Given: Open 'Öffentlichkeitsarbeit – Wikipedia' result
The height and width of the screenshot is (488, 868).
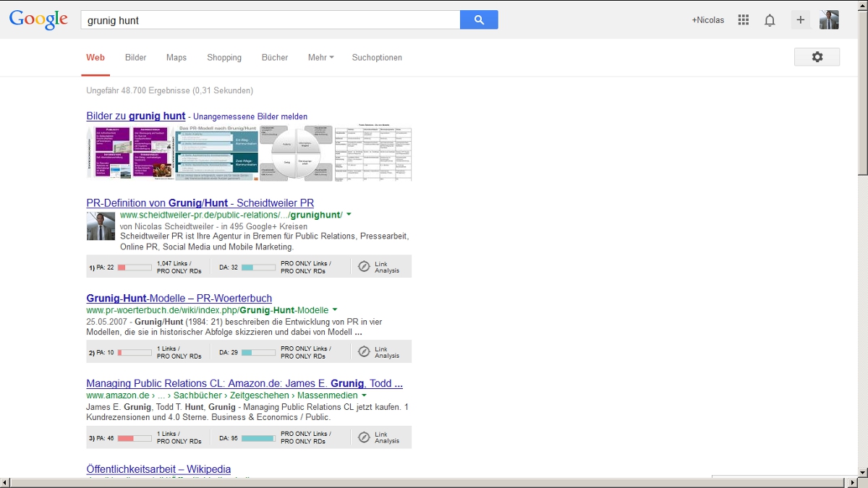Looking at the screenshot, I should tap(158, 469).
